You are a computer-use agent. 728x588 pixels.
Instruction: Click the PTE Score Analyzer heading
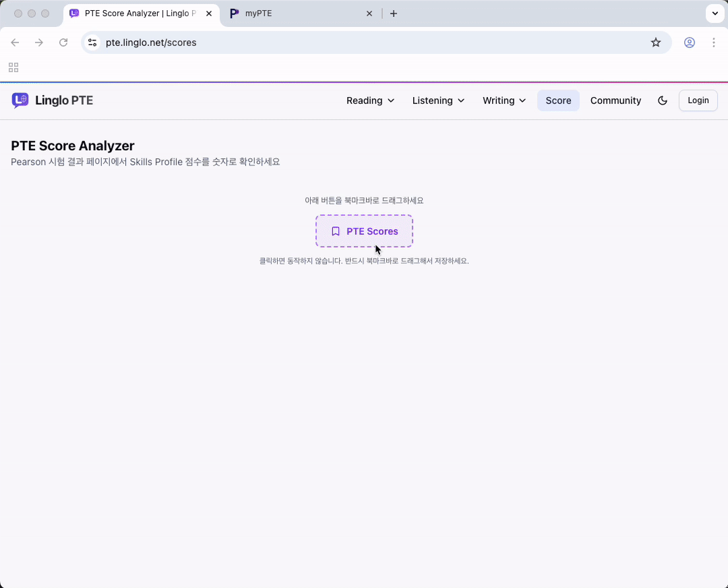[72, 145]
